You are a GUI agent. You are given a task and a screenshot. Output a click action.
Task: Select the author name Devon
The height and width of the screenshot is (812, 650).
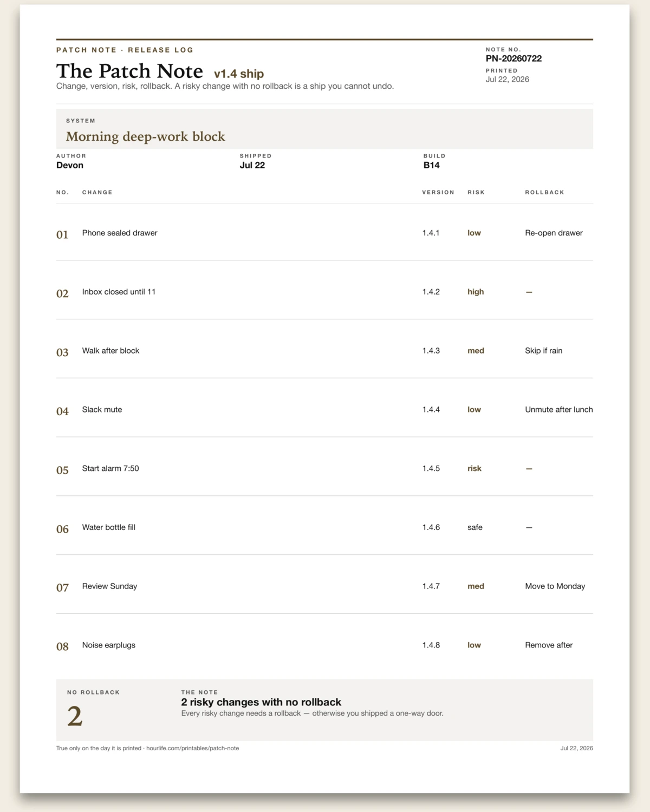click(x=70, y=165)
